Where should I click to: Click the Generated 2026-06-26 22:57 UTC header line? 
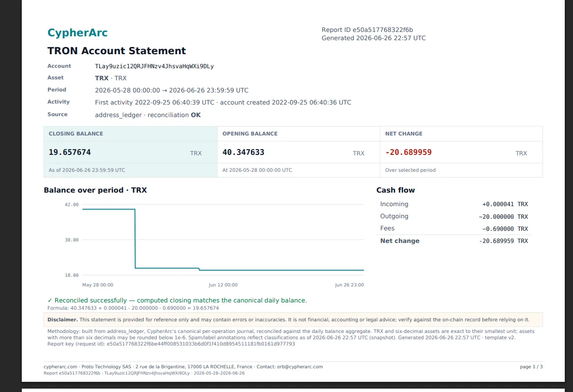click(374, 38)
